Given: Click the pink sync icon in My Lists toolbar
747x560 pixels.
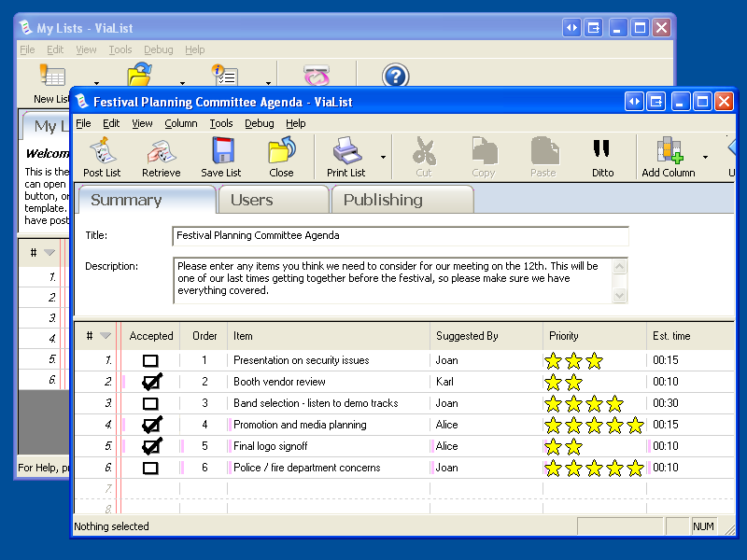Looking at the screenshot, I should pos(317,76).
